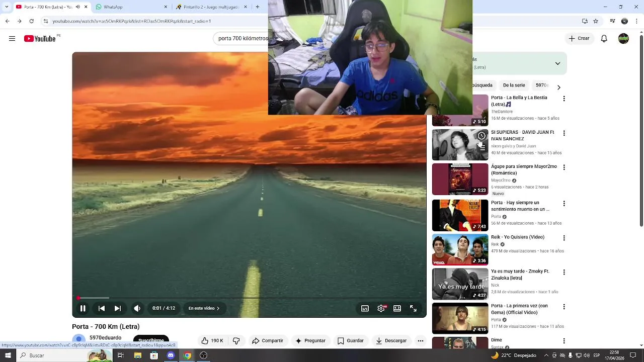Go forward in Chrome

[19, 21]
